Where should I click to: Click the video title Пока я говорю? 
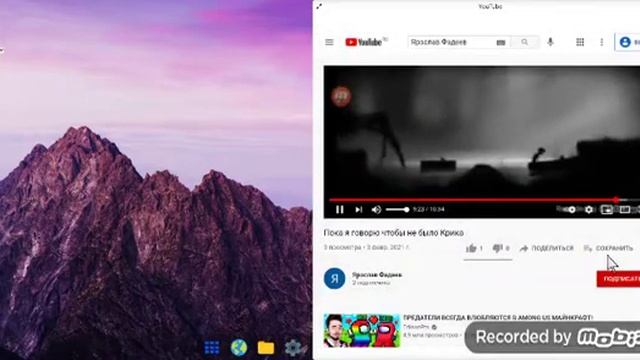[x=393, y=233]
